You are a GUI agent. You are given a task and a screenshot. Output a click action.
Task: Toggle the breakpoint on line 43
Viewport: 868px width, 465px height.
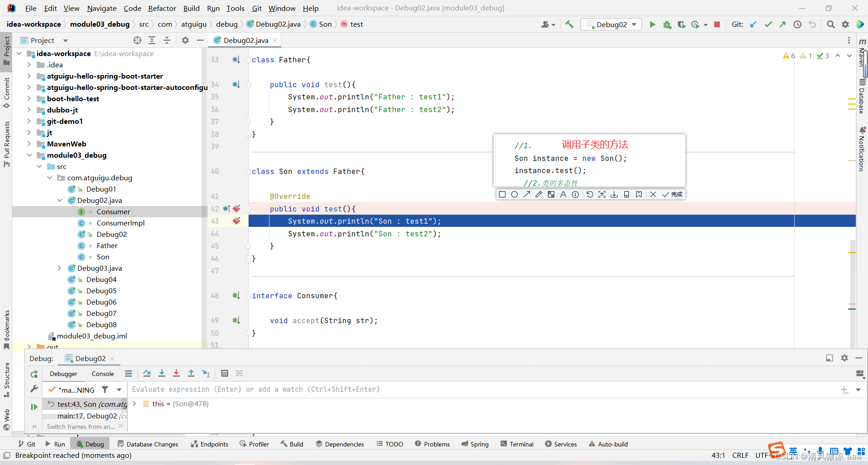pyautogui.click(x=236, y=221)
